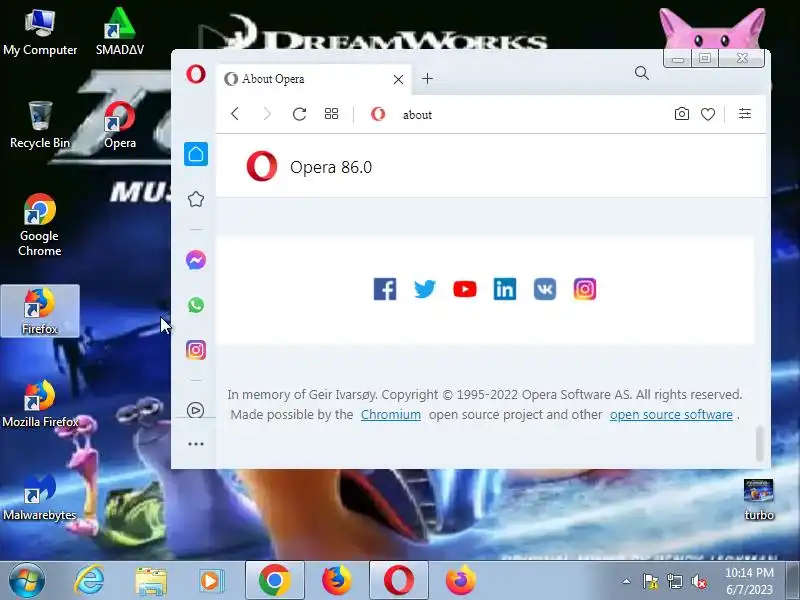This screenshot has height=600, width=800.
Task: Switch to Chrome on the taskbar
Action: point(274,581)
